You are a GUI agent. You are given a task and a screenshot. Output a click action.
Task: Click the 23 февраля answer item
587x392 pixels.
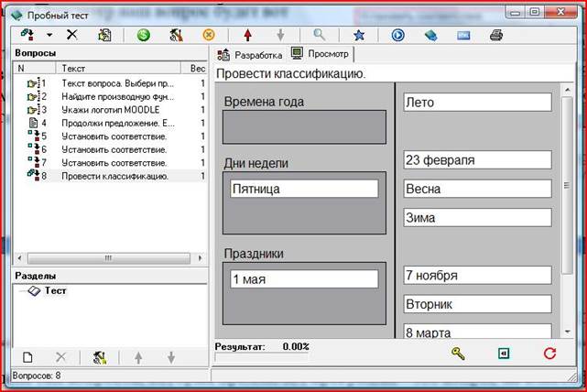478,160
